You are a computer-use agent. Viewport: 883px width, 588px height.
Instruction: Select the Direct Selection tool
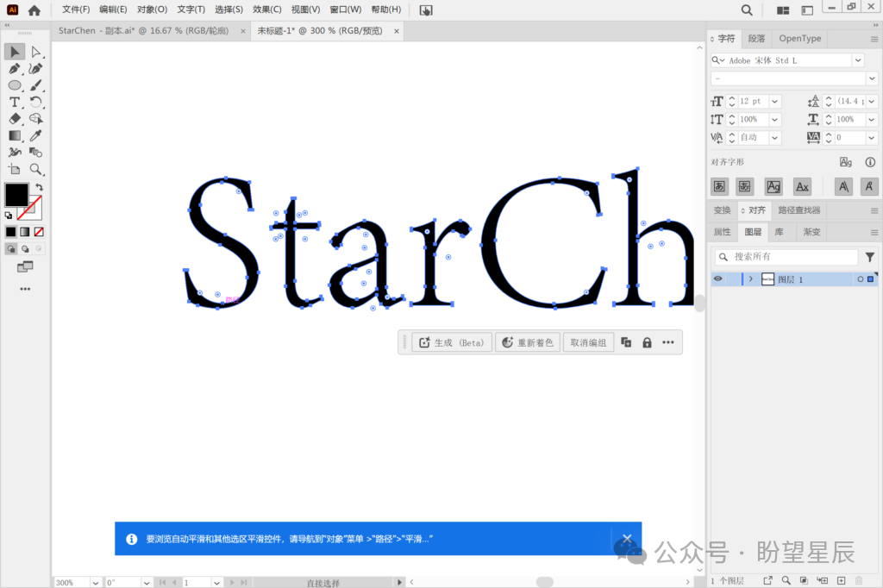35,52
